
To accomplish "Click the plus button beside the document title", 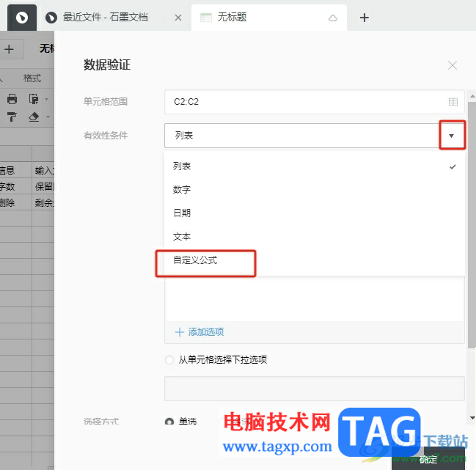I will point(10,49).
